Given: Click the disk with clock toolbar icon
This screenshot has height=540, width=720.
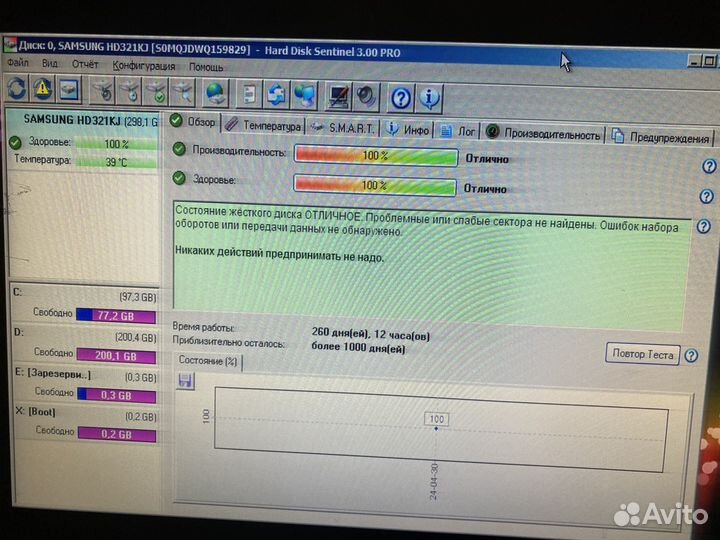Looking at the screenshot, I should pyautogui.click(x=130, y=91).
